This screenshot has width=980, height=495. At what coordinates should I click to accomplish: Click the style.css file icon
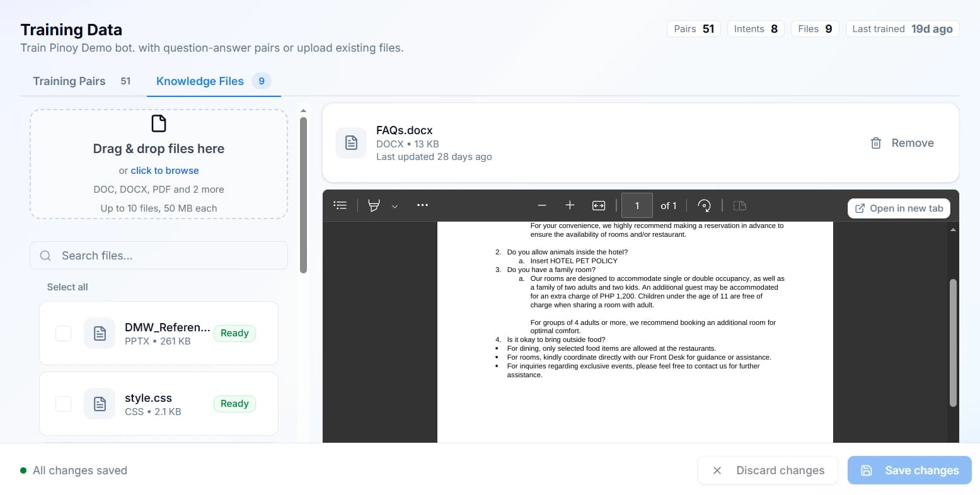[x=100, y=404]
